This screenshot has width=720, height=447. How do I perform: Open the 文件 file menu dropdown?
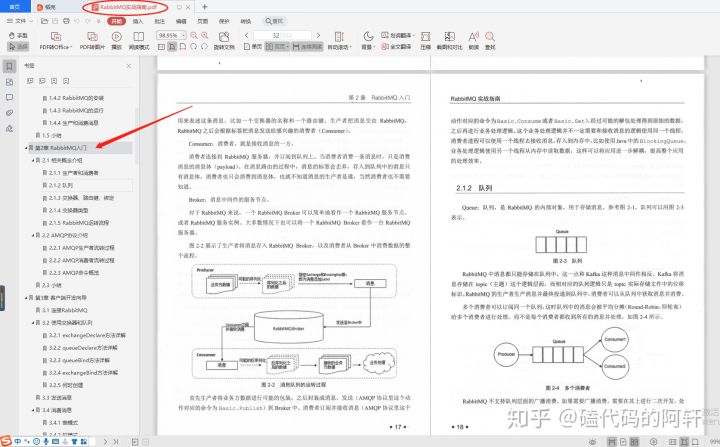click(x=20, y=21)
